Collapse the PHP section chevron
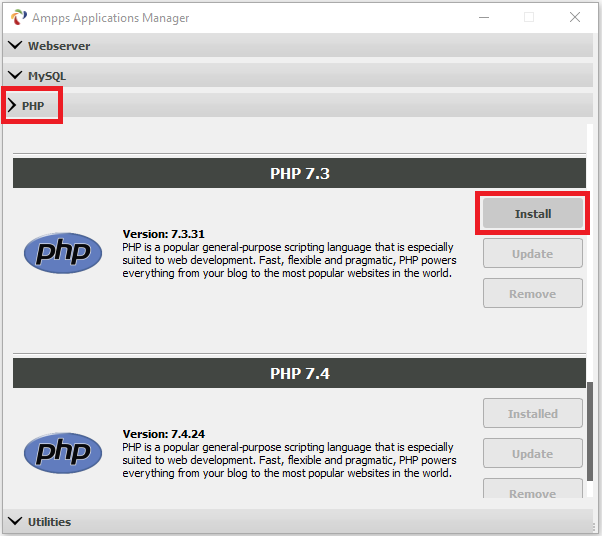Viewport: 602px width, 536px height. tap(12, 106)
